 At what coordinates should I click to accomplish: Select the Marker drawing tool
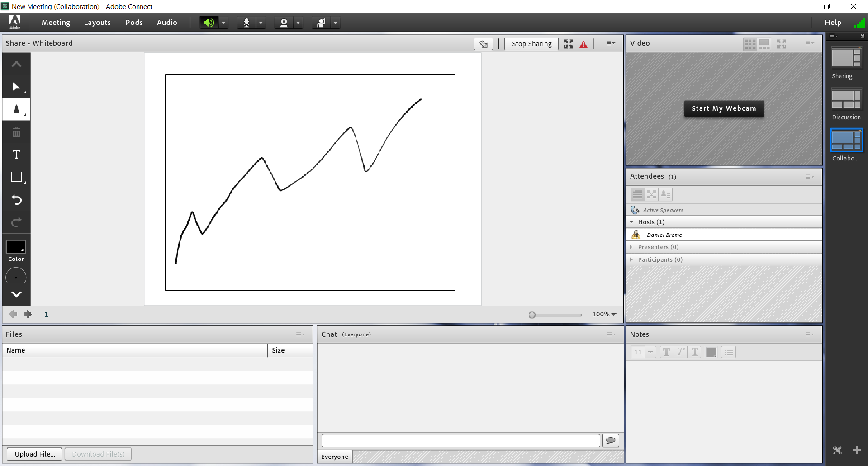click(16, 109)
